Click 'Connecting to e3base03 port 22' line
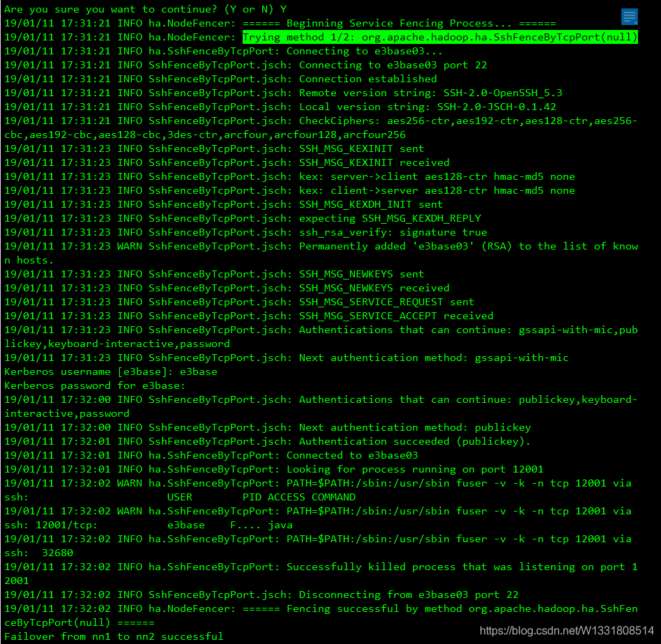This screenshot has height=644, width=661. (245, 65)
